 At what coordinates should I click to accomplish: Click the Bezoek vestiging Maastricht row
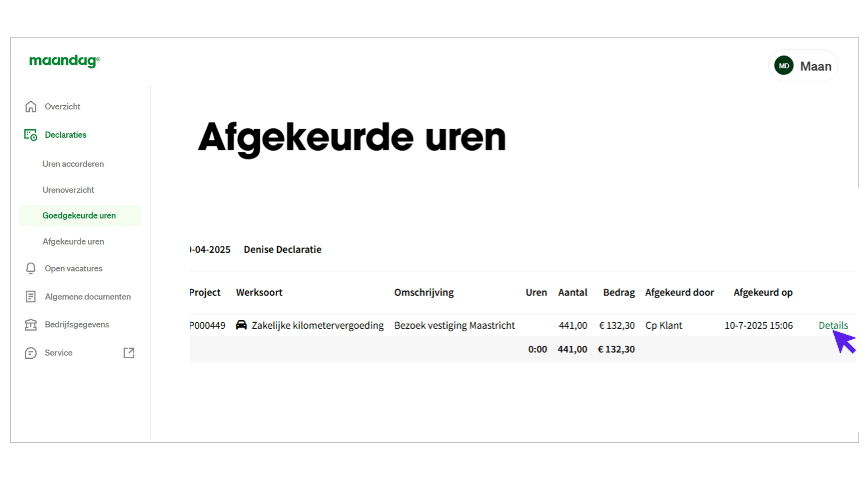tap(454, 325)
